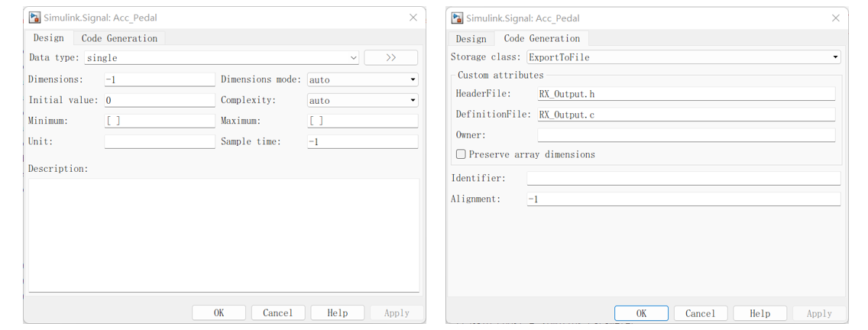Click the Simulink icon in right dialog title bar
The height and width of the screenshot is (330, 868).
coord(457,18)
